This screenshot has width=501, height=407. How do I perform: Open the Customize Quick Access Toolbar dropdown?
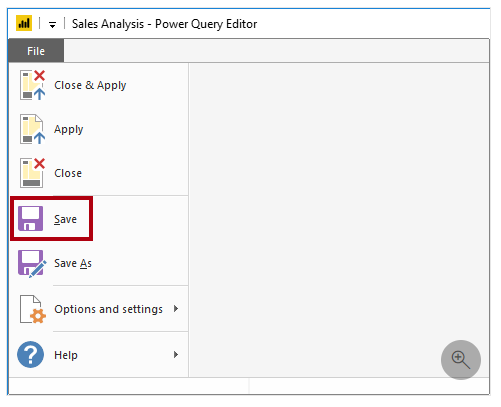[x=52, y=24]
